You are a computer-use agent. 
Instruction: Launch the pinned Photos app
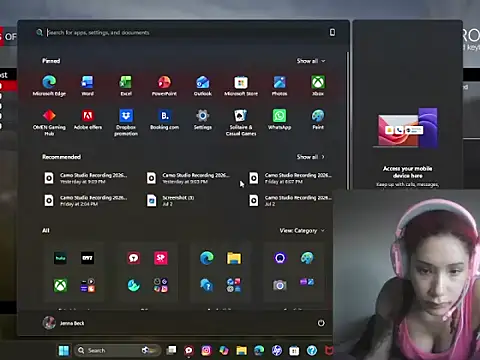279,85
